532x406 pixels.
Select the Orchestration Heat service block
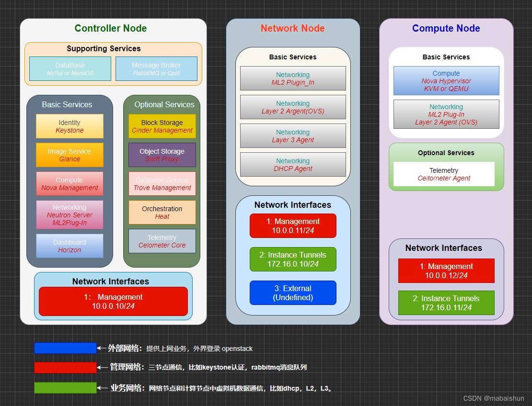tap(162, 211)
